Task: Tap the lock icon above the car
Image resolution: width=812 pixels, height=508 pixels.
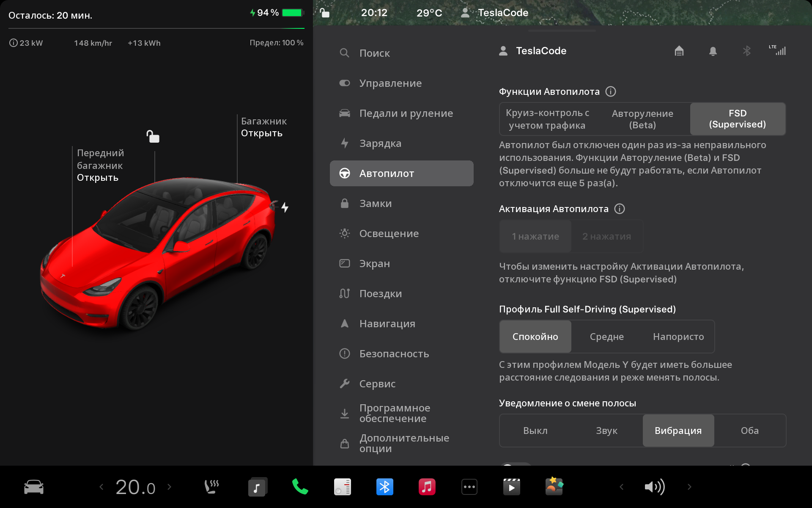Action: [x=153, y=136]
